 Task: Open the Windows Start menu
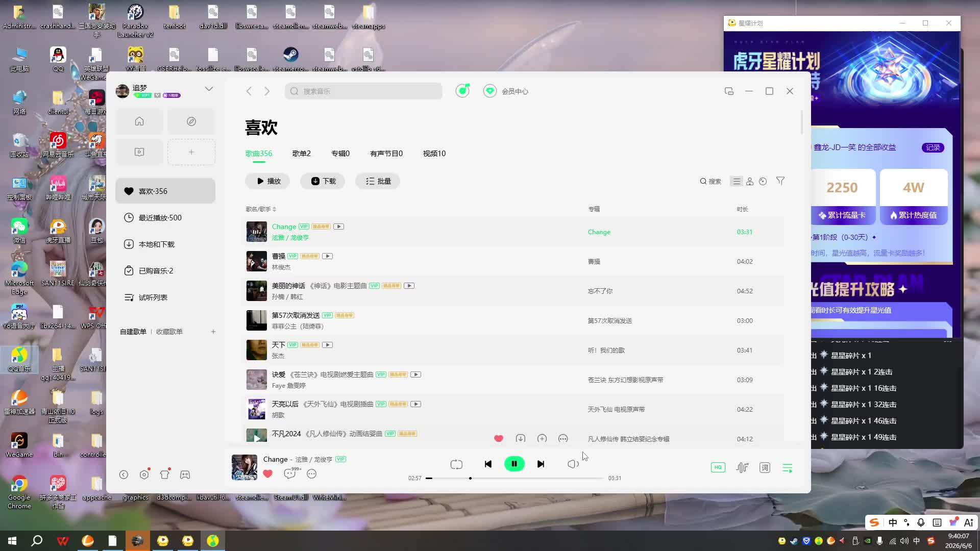tap(12, 541)
